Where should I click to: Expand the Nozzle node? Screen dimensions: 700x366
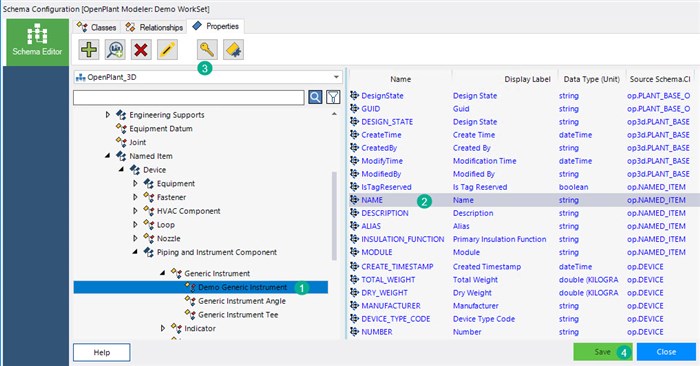pyautogui.click(x=135, y=238)
